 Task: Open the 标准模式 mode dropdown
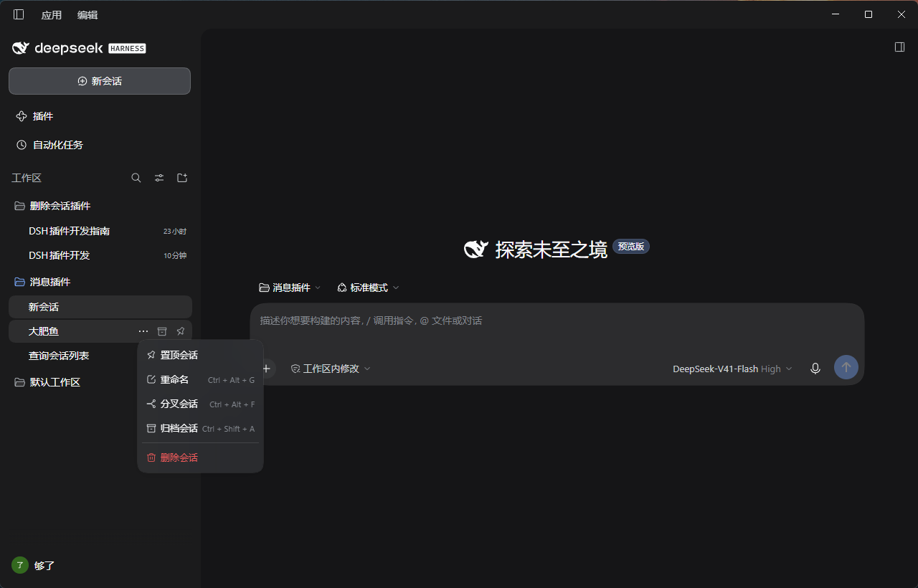tap(368, 288)
